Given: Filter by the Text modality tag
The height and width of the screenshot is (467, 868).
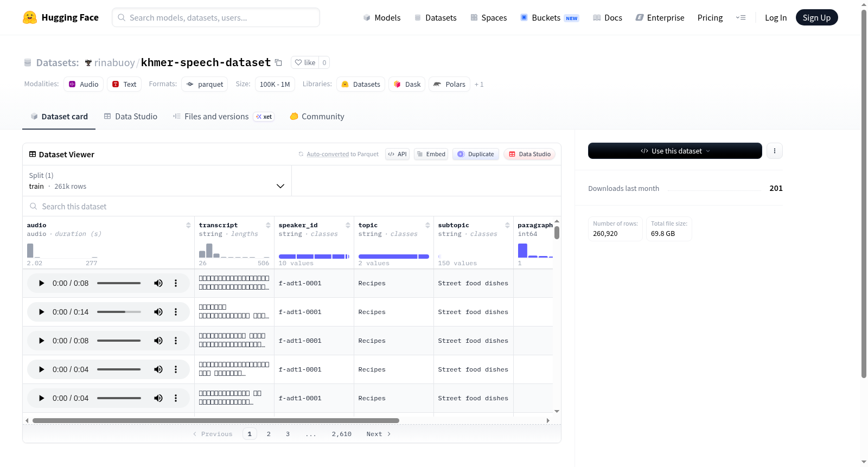Looking at the screenshot, I should tap(124, 84).
